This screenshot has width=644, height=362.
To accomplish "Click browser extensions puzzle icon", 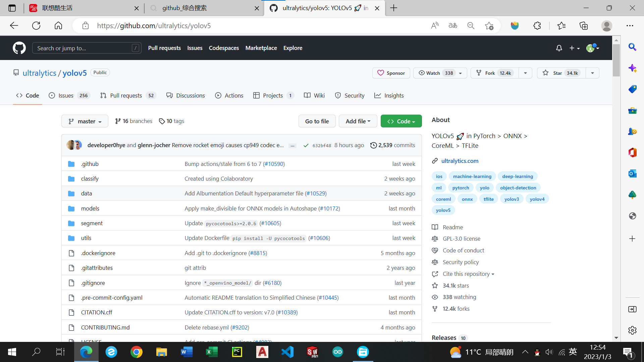I will [x=537, y=26].
